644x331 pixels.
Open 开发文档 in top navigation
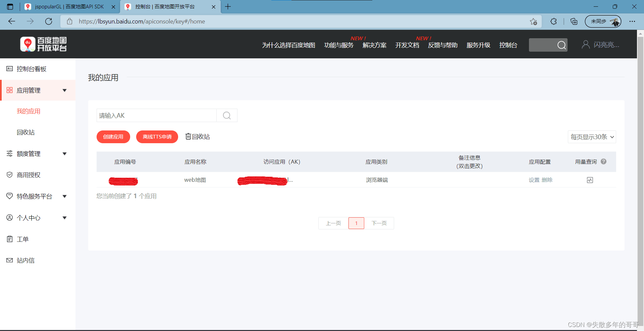[x=407, y=45]
